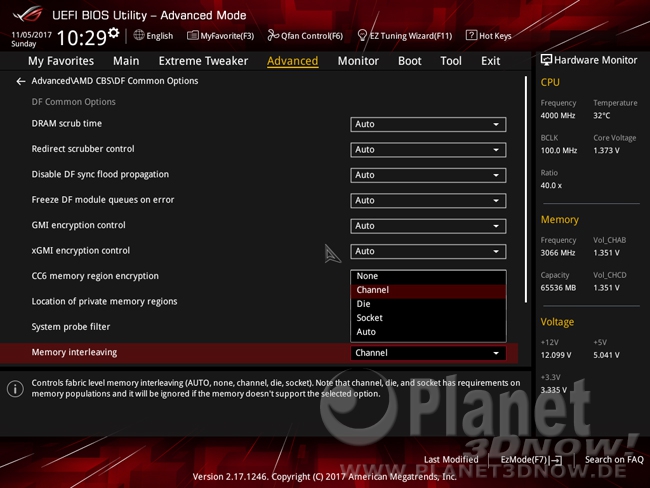Show the Hot Keys list
The width and height of the screenshot is (650, 488).
point(495,36)
